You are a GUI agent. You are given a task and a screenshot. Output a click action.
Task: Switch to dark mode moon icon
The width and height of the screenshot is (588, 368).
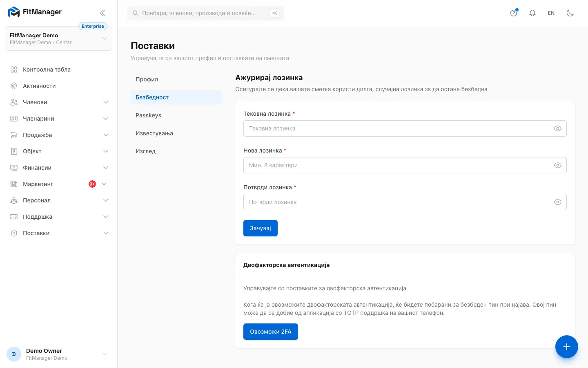[x=570, y=13]
